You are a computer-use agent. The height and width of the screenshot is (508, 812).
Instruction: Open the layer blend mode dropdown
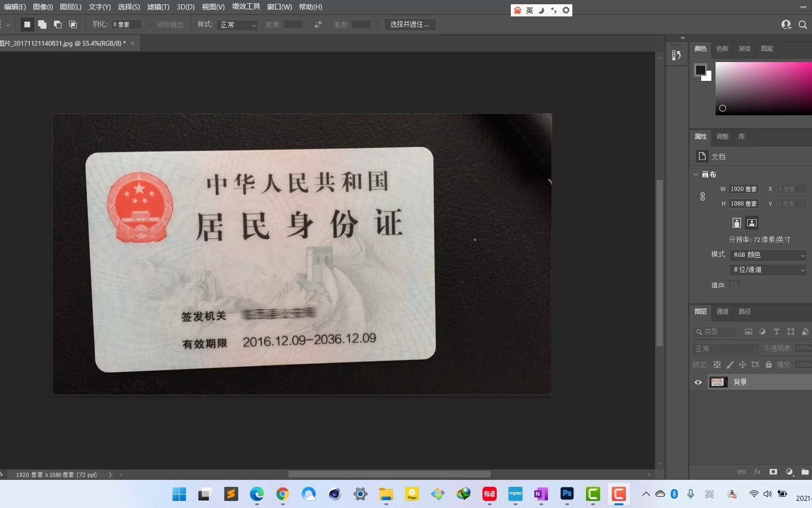(725, 349)
